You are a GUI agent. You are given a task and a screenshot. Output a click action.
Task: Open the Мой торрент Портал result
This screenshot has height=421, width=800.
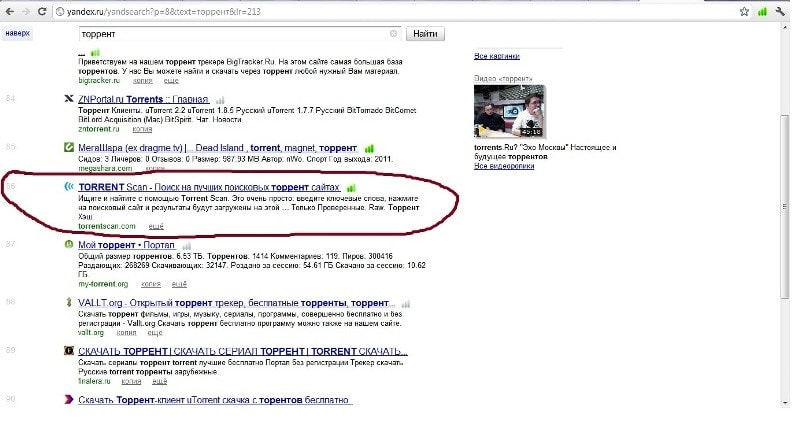[127, 245]
